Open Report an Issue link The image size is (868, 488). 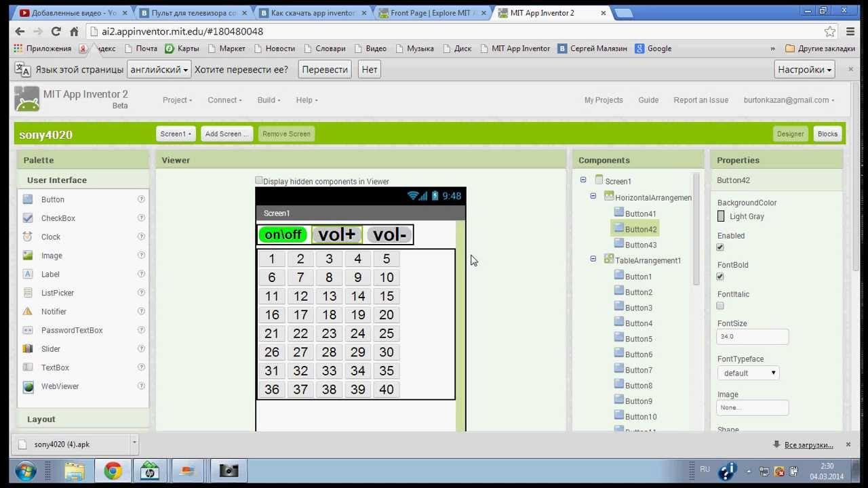click(x=701, y=100)
